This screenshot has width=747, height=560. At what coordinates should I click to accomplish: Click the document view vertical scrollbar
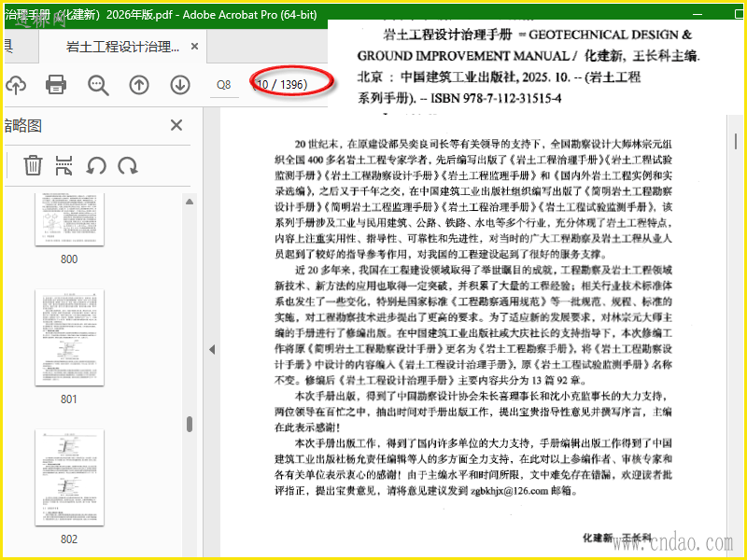point(736,141)
